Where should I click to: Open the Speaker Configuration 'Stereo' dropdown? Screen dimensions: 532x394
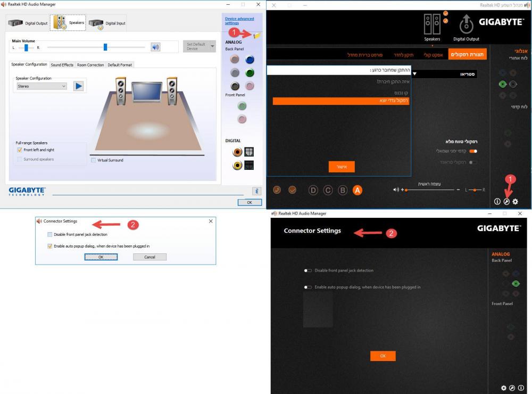[41, 86]
